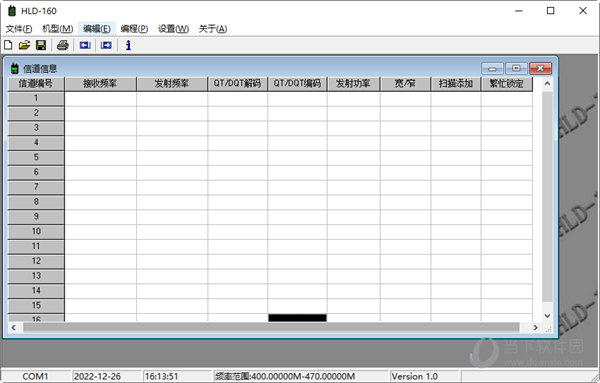600x383 pixels.
Task: Click 频率范围:400.00000M-470.00000M in status bar
Action: [285, 376]
